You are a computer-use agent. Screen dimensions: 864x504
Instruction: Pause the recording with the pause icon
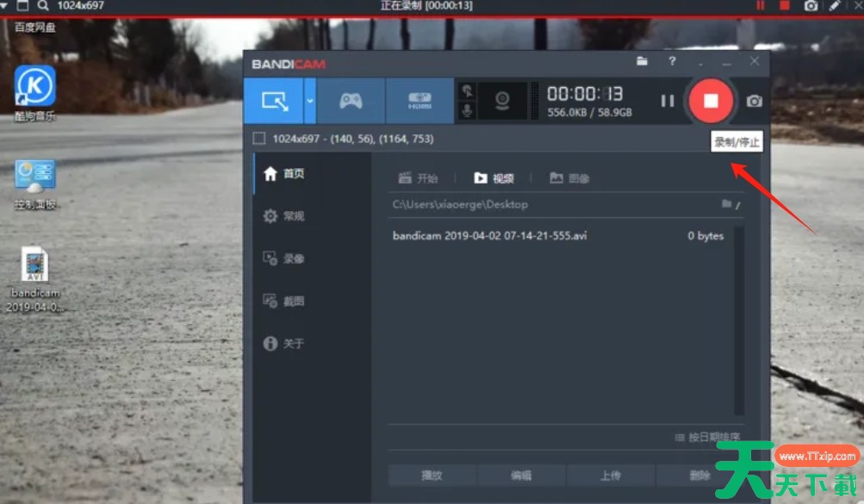(x=668, y=101)
